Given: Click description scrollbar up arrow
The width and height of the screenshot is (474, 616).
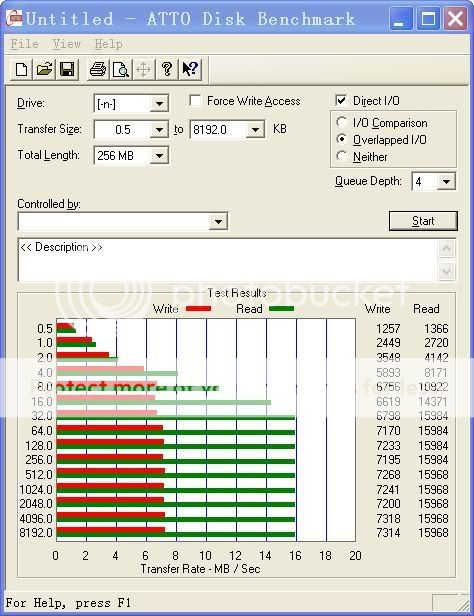Looking at the screenshot, I should (x=447, y=249).
